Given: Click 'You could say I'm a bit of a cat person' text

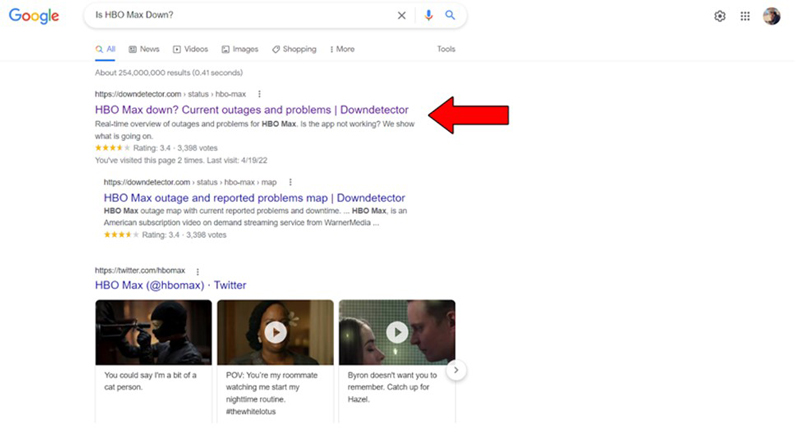Looking at the screenshot, I should coord(150,381).
